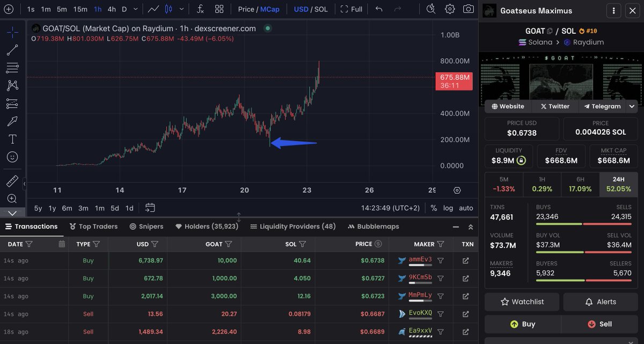The width and height of the screenshot is (644, 344).
Task: Take a chart snapshot with the camera icon
Action: [470, 9]
